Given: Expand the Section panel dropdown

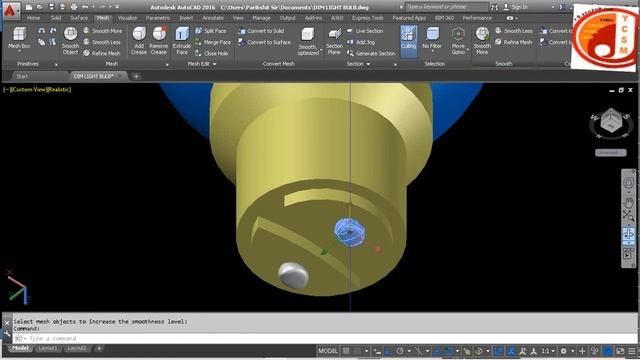Looking at the screenshot, I should [358, 64].
